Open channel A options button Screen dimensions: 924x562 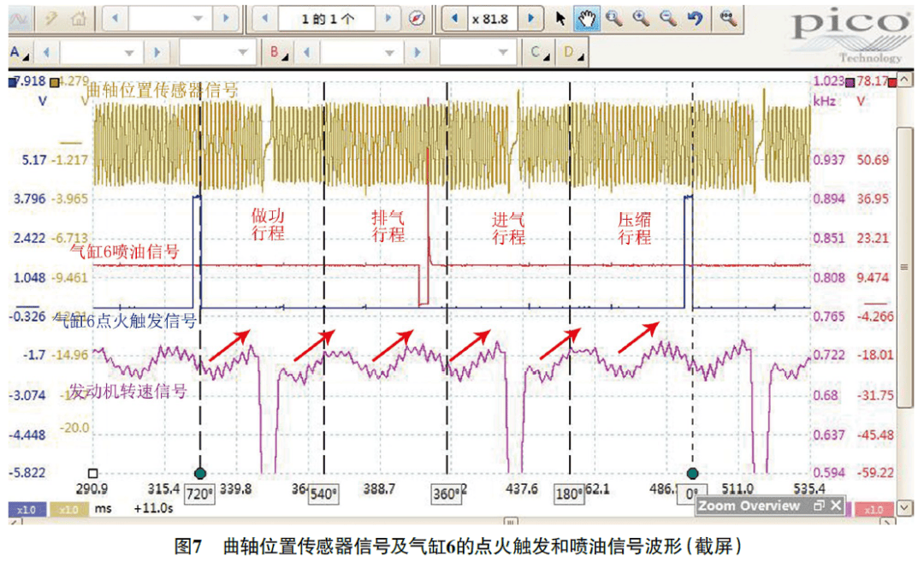[18, 53]
